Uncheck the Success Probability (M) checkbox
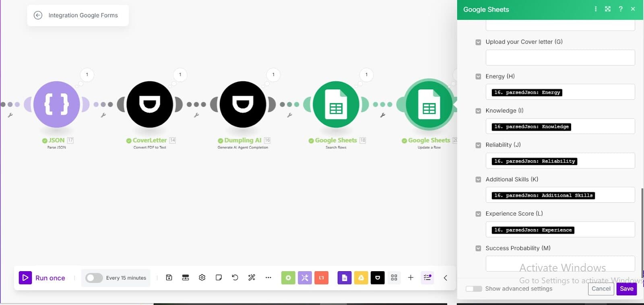Screen dimensions: 644x305 click(478, 248)
